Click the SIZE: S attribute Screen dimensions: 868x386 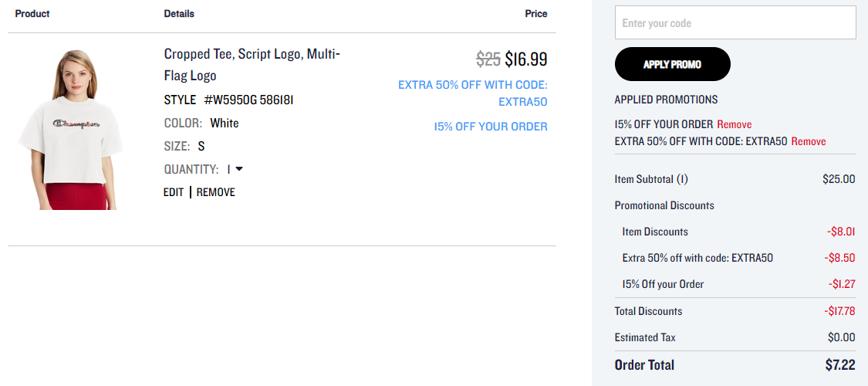184,146
